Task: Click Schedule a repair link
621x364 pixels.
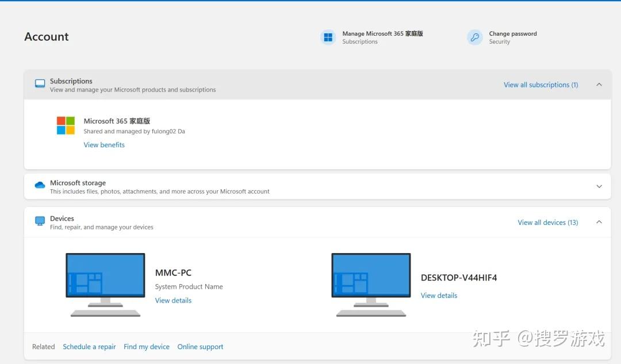Action: click(89, 347)
